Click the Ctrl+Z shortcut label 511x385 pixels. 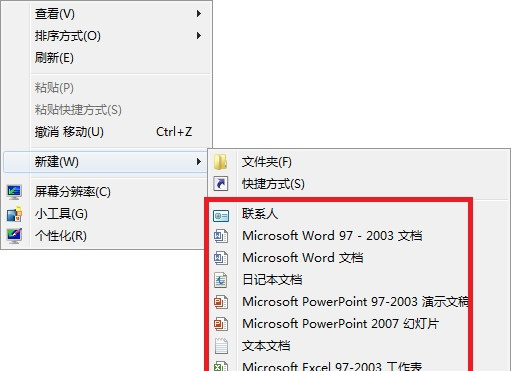(x=174, y=132)
